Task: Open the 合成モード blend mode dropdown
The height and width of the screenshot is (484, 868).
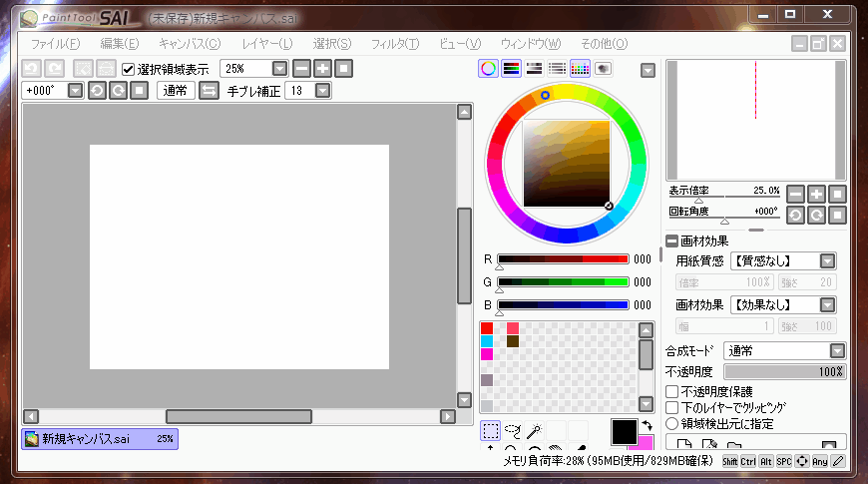Action: click(x=837, y=350)
